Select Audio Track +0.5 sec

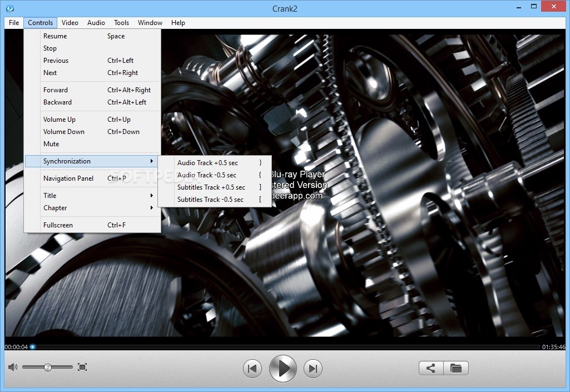(215, 163)
